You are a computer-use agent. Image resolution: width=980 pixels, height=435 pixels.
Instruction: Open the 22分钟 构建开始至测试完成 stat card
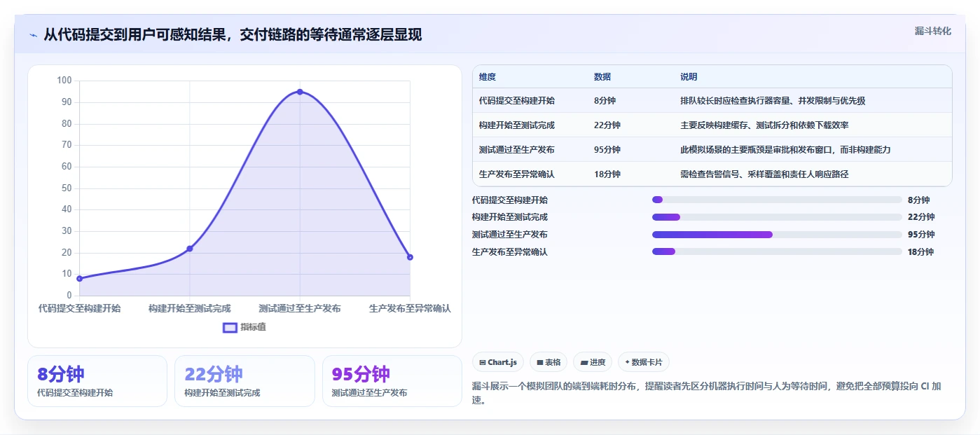(244, 381)
